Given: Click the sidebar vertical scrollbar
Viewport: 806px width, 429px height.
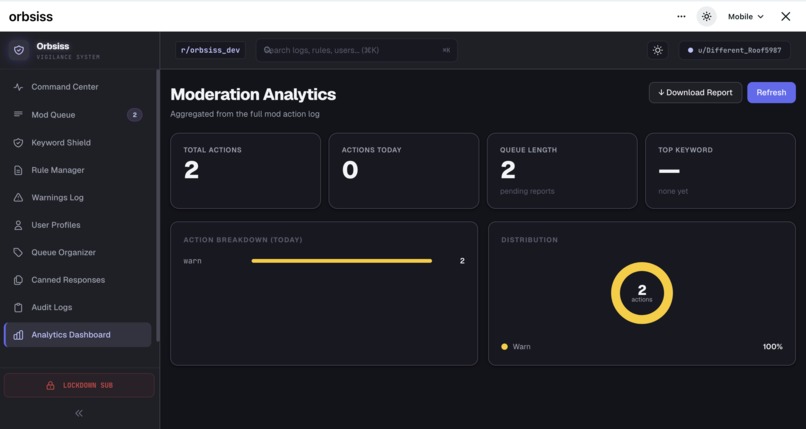Looking at the screenshot, I should 157,206.
